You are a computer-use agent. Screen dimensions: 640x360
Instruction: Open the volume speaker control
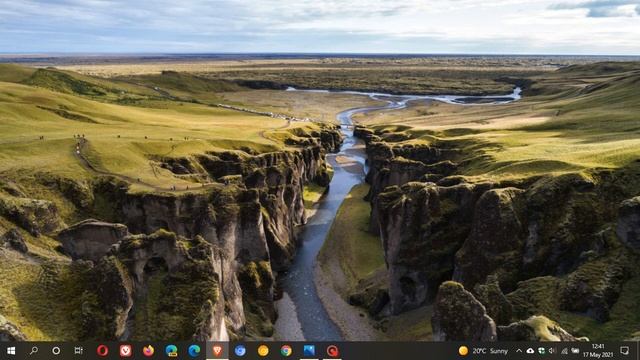point(552,351)
